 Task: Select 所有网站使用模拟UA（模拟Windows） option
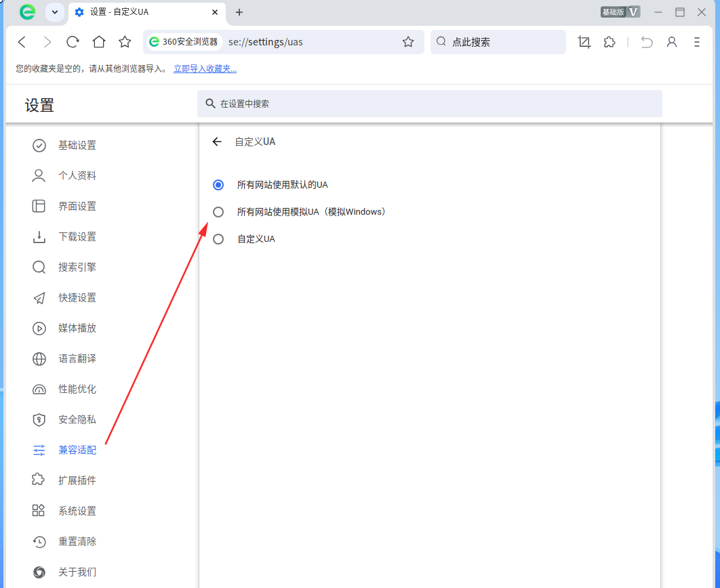[218, 212]
